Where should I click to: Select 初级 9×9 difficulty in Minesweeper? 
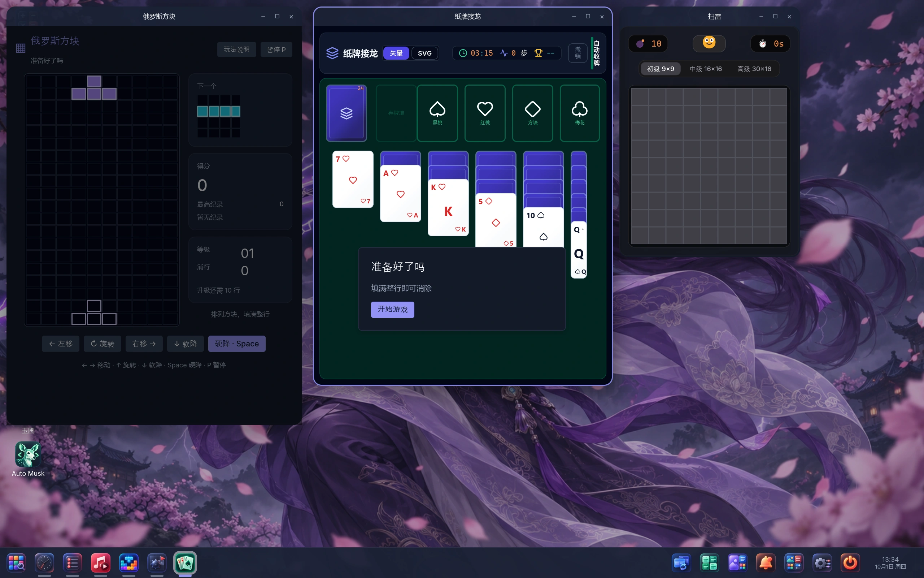[x=661, y=69]
